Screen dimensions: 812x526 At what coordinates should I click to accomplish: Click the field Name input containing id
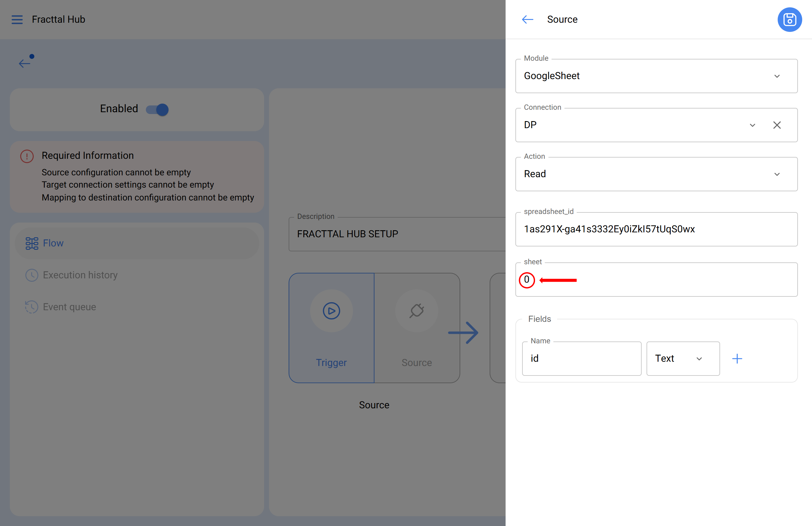click(x=581, y=358)
